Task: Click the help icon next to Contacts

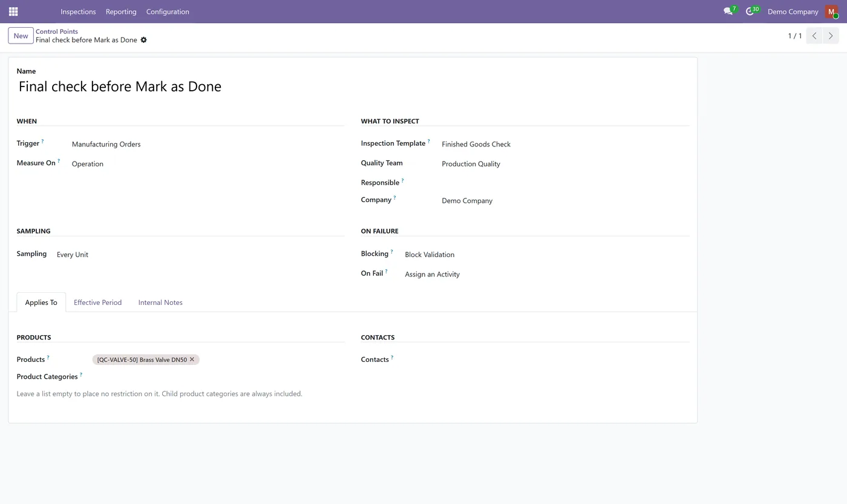Action: 392,358
